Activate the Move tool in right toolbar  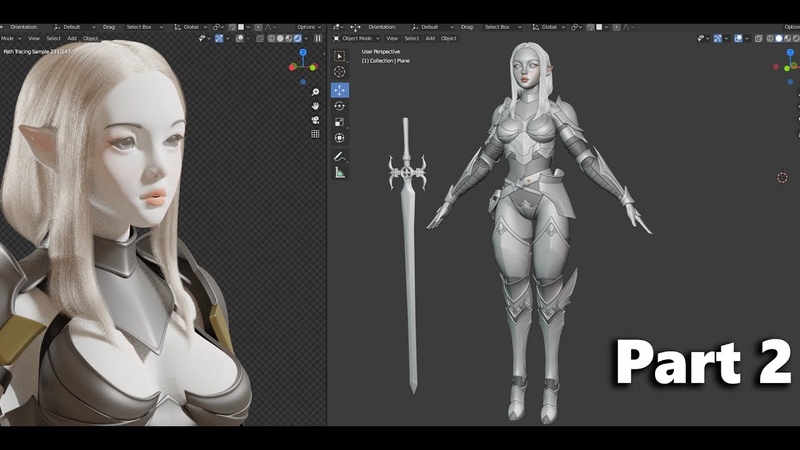point(339,90)
